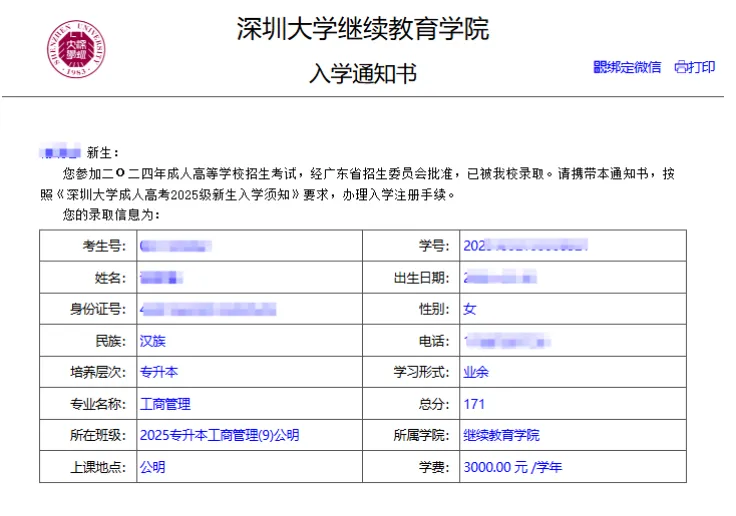The width and height of the screenshot is (736, 516).
Task: Click the 专业名称: label
Action: (x=98, y=404)
